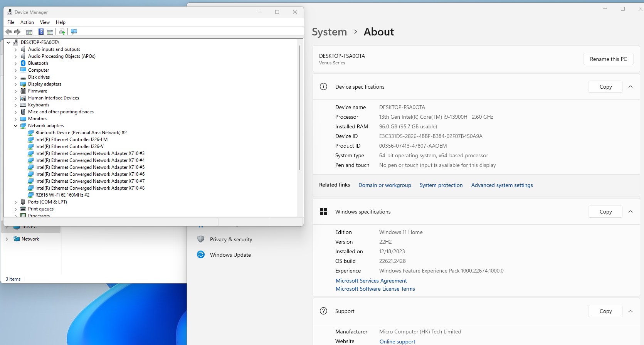Click the Update Device Driver toolbar icon
This screenshot has height=345, width=644.
coord(62,32)
